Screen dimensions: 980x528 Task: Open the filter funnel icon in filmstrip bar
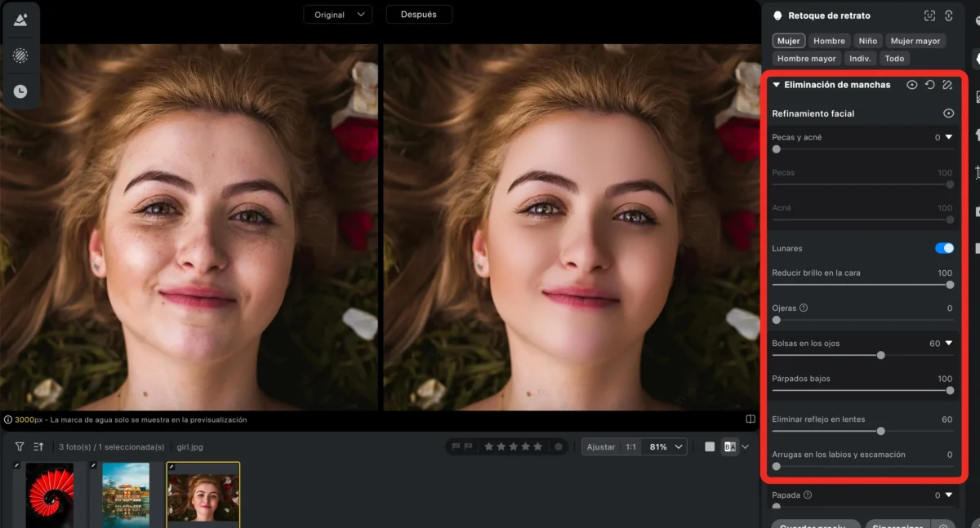pyautogui.click(x=20, y=446)
